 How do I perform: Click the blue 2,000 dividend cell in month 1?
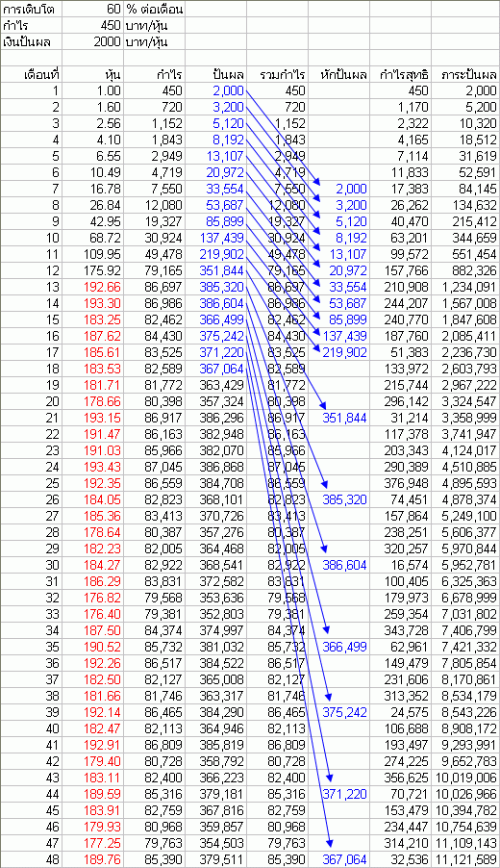coord(215,91)
